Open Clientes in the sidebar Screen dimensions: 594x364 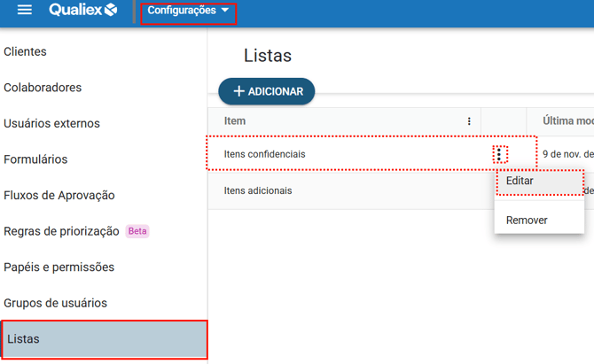[x=26, y=52]
